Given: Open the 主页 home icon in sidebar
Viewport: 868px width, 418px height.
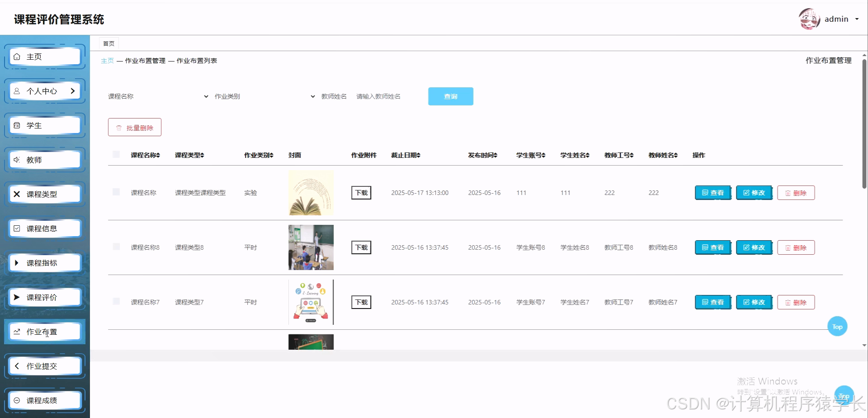Looking at the screenshot, I should pyautogui.click(x=17, y=56).
